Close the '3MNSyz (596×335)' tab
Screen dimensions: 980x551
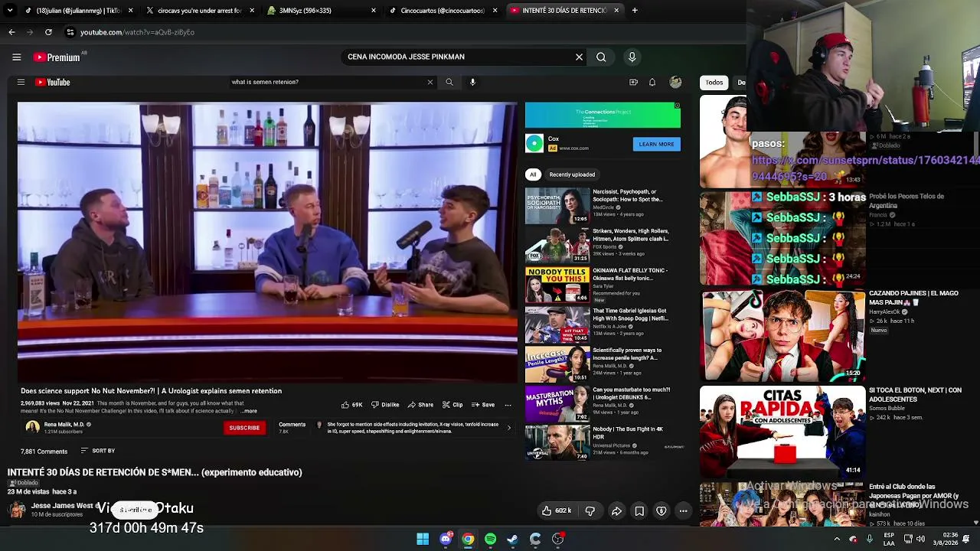click(x=374, y=11)
